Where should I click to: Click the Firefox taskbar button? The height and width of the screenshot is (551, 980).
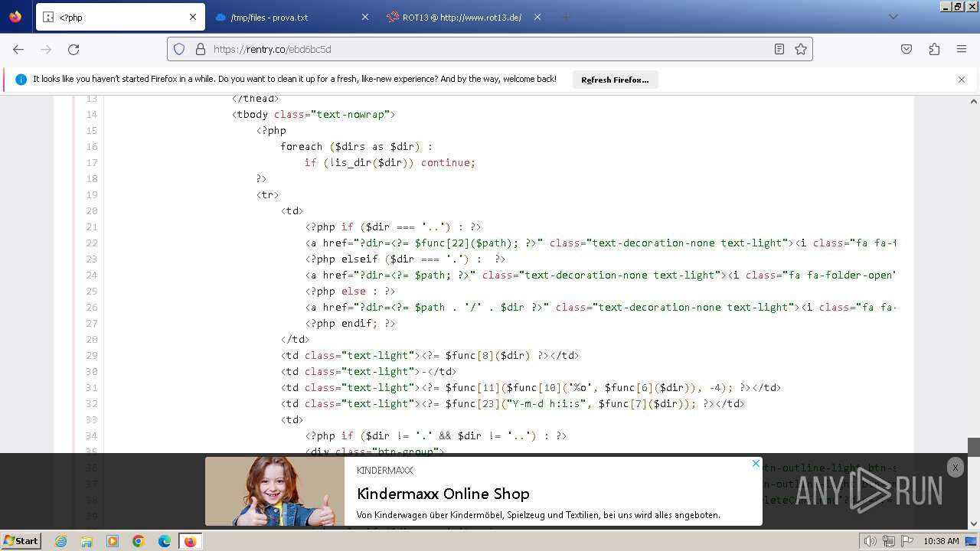point(190,541)
